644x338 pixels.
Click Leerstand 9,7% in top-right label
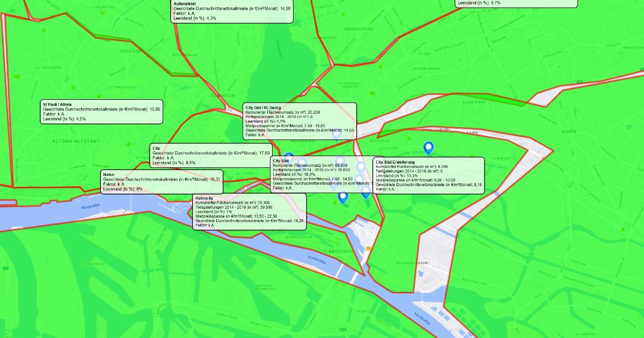coord(479,3)
